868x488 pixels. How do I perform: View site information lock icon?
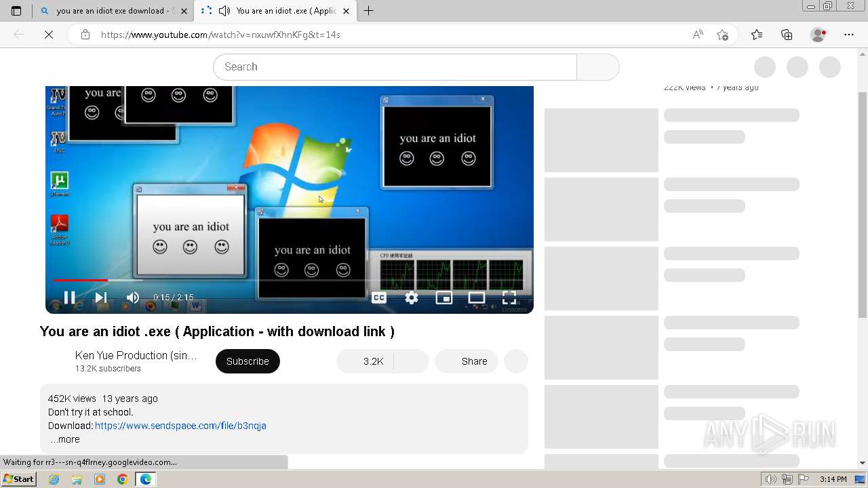(85, 35)
